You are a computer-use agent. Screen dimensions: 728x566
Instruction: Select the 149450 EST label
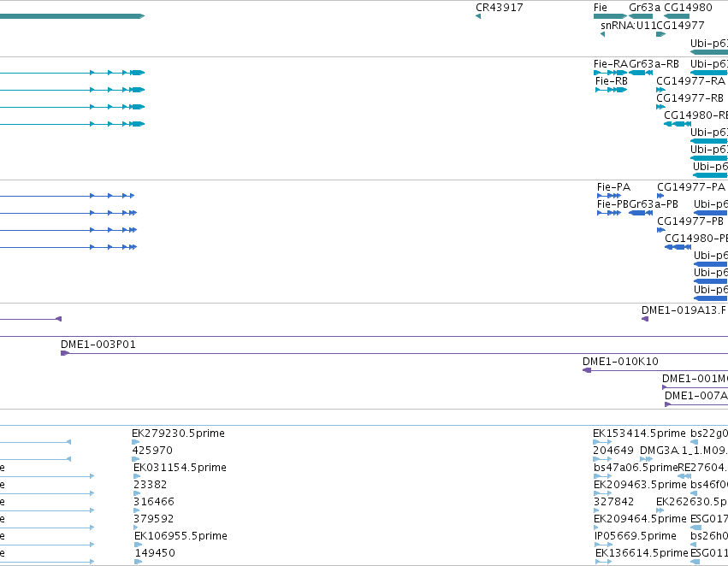[155, 553]
